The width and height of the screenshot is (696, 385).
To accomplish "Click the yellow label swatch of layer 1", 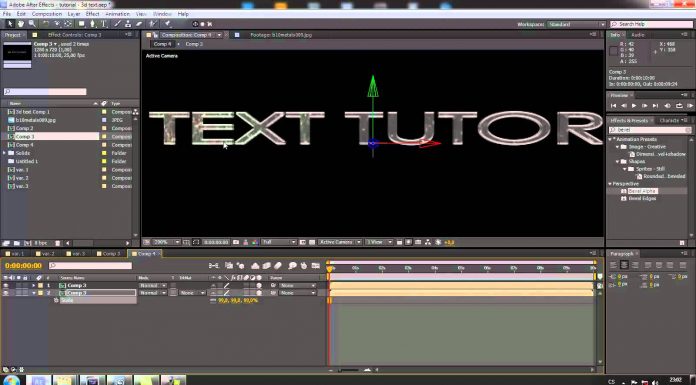I will (x=40, y=286).
